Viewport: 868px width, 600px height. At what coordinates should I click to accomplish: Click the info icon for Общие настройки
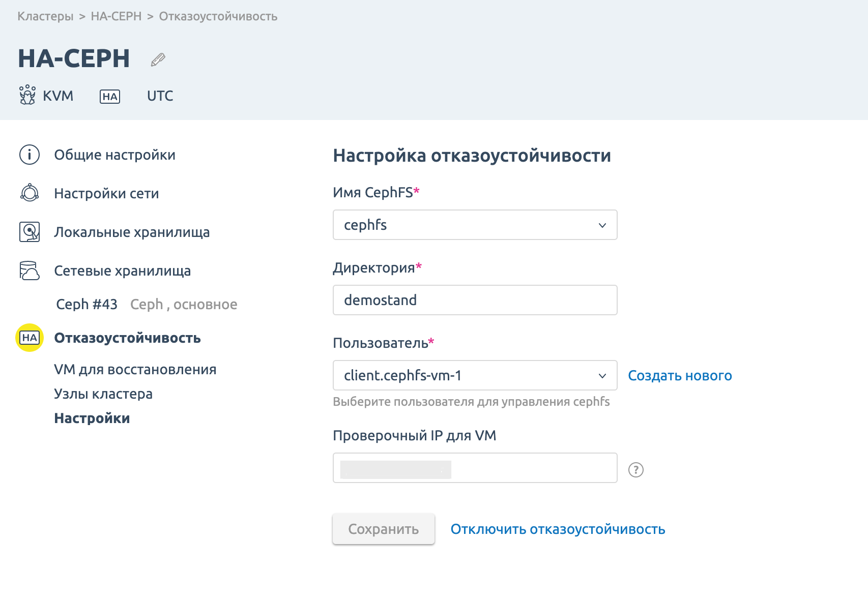pyautogui.click(x=30, y=155)
